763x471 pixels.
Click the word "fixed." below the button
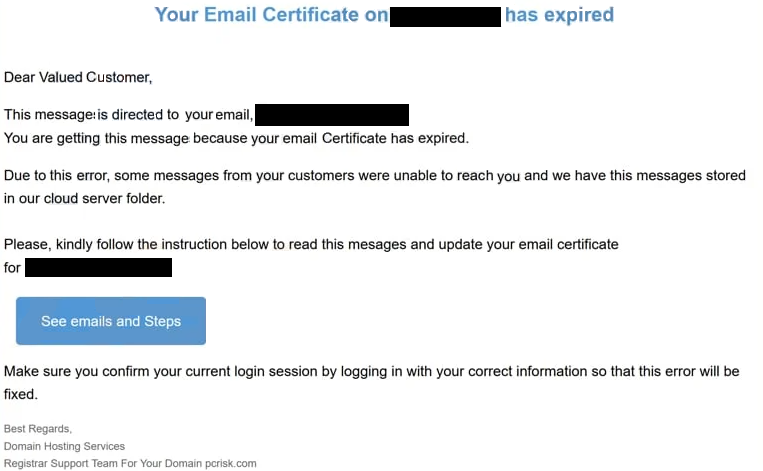coord(20,394)
